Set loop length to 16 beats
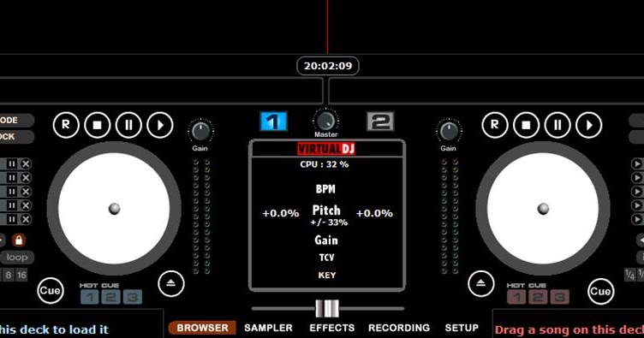 coord(21,275)
